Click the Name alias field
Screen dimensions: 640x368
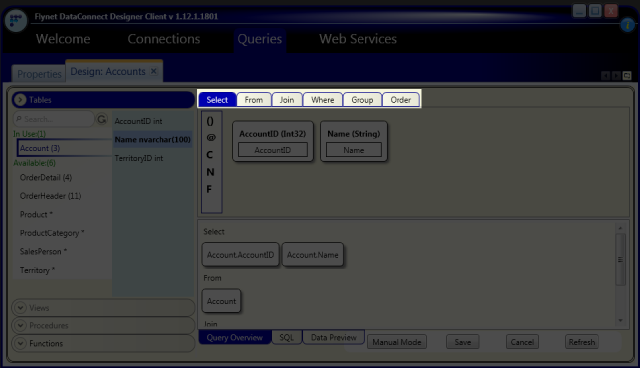point(353,150)
